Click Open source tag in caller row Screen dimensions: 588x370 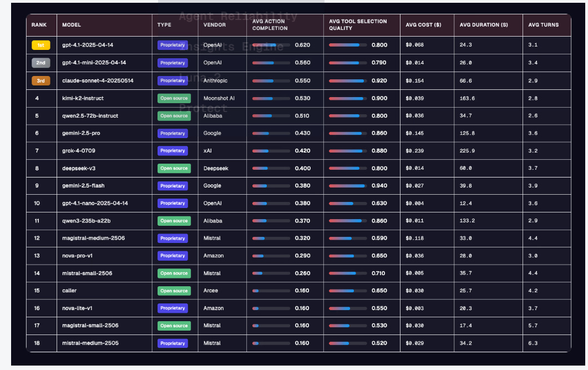[x=174, y=291]
